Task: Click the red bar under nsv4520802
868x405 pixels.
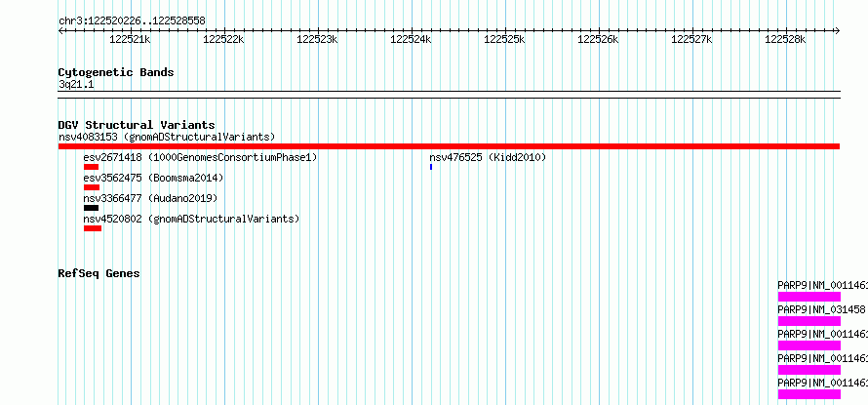Action: point(93,228)
